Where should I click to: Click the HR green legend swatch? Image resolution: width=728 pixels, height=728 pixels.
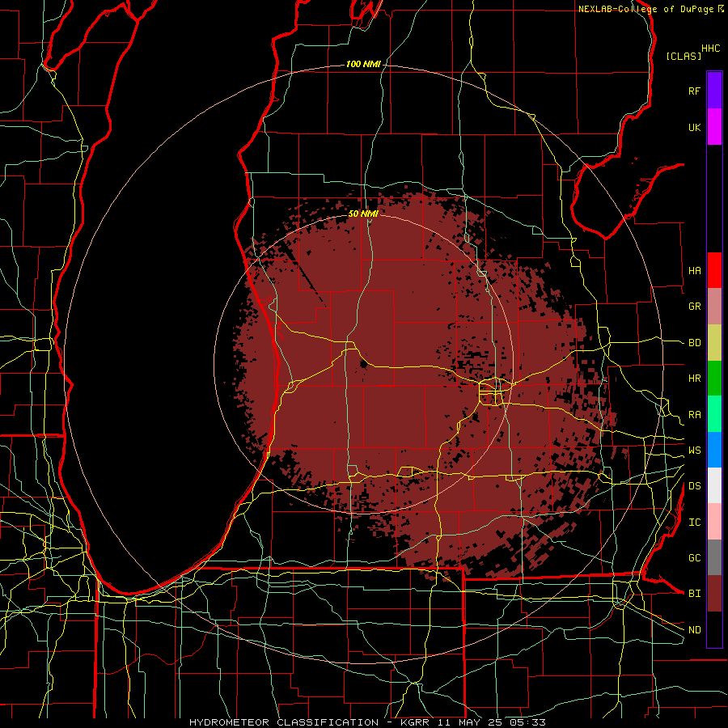[714, 378]
